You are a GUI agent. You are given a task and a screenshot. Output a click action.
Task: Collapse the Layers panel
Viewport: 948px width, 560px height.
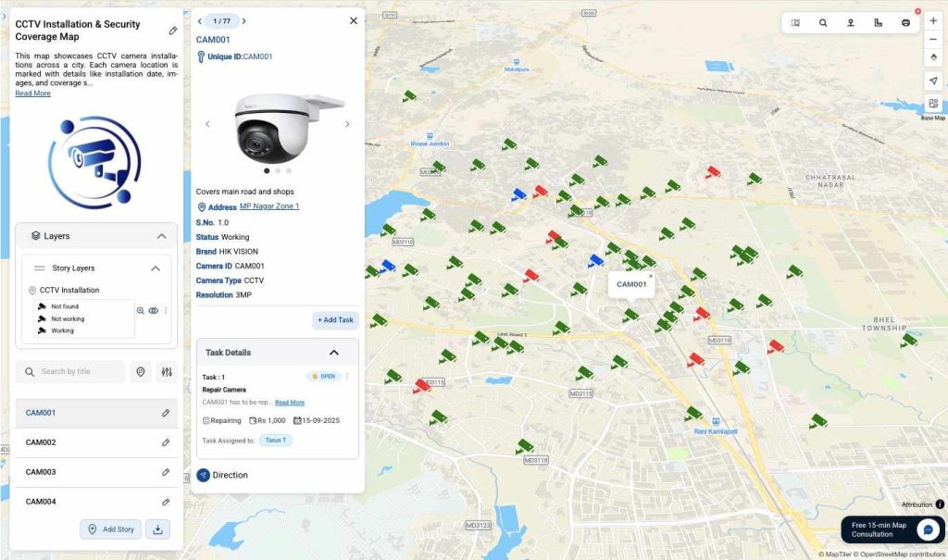(161, 236)
